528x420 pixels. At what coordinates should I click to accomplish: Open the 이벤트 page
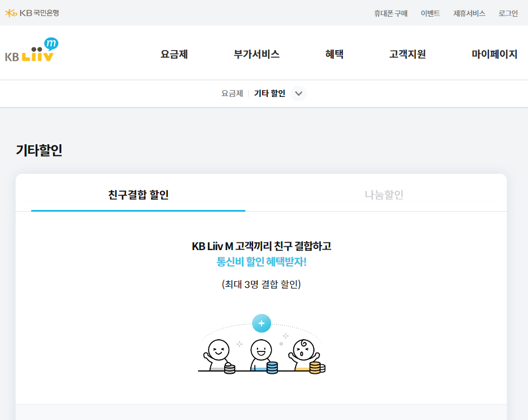tap(430, 13)
